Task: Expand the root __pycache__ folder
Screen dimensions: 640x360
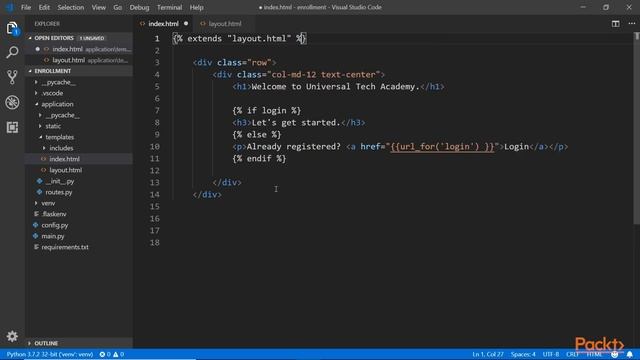Action: pos(58,82)
